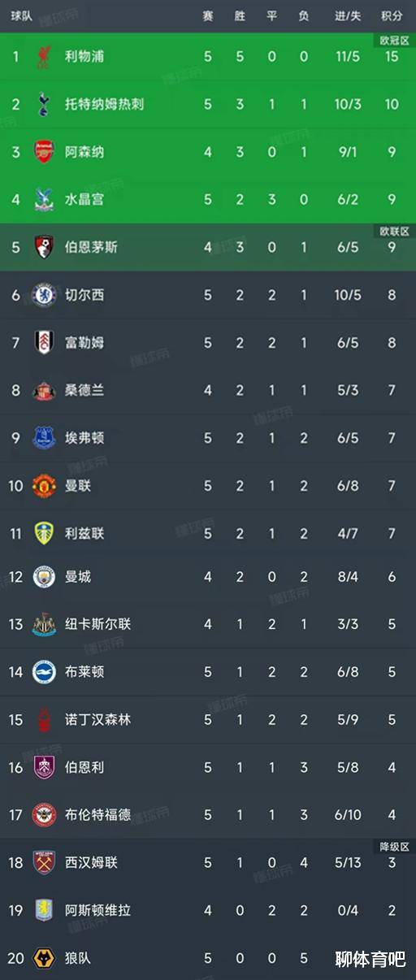The image size is (416, 980).
Task: Click the Newcastle United crest
Action: coord(44,624)
